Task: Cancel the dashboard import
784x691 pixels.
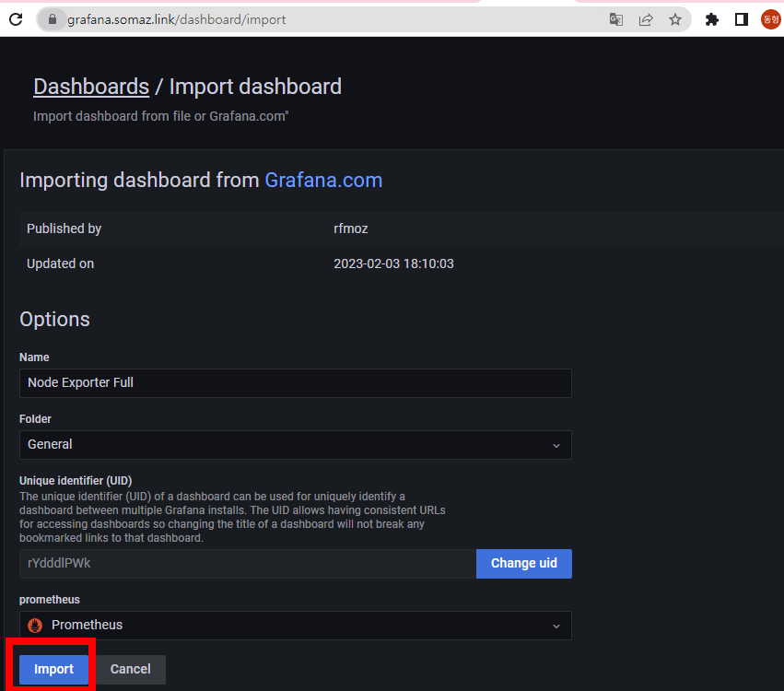Action: pyautogui.click(x=131, y=670)
